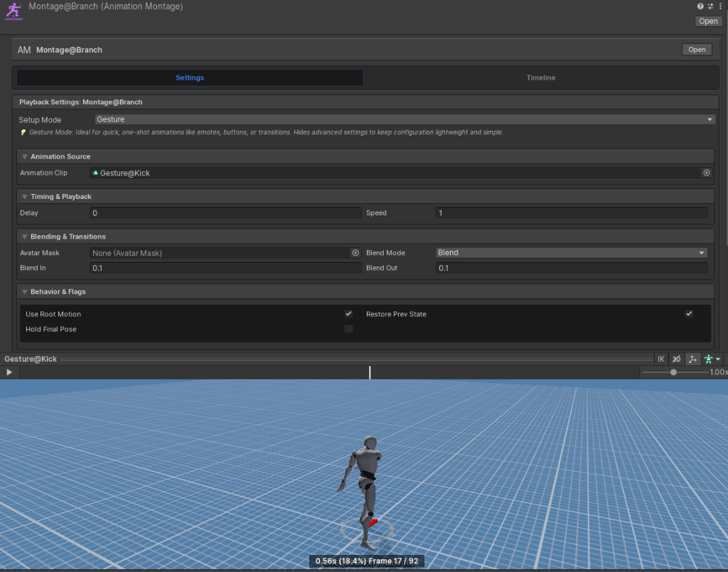Click the "Montage@Branch (Animation Montage)" title text
Screen dimensions: 728x572
point(106,6)
